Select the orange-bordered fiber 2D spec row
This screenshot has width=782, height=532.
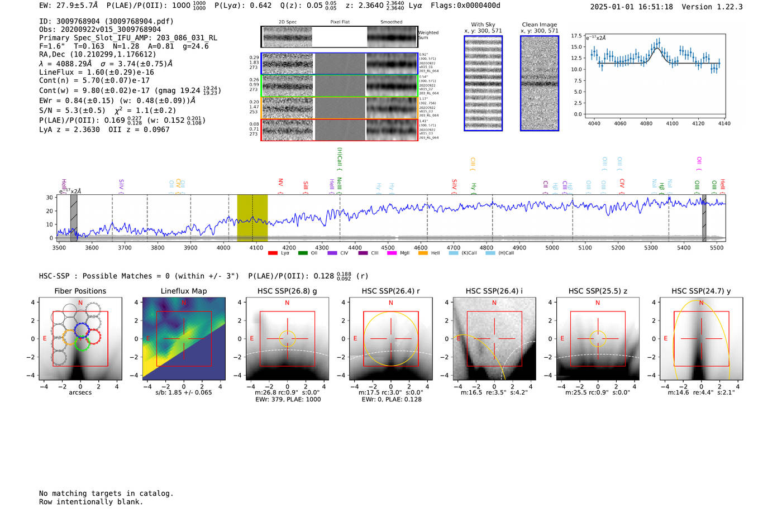pyautogui.click(x=340, y=108)
